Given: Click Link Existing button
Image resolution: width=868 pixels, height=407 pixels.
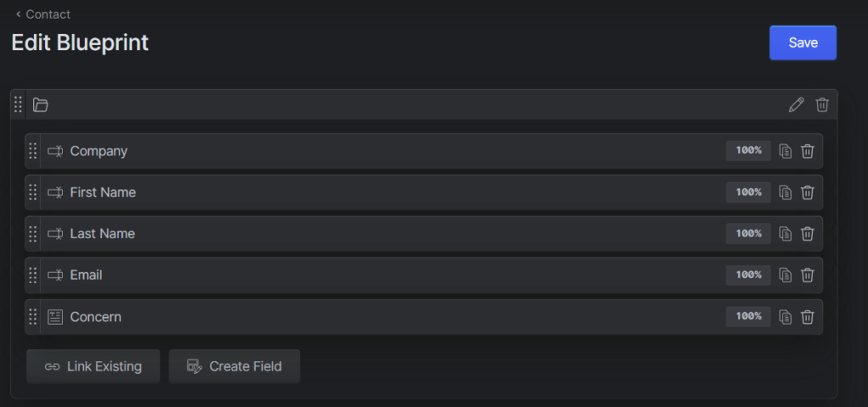Looking at the screenshot, I should point(93,366).
